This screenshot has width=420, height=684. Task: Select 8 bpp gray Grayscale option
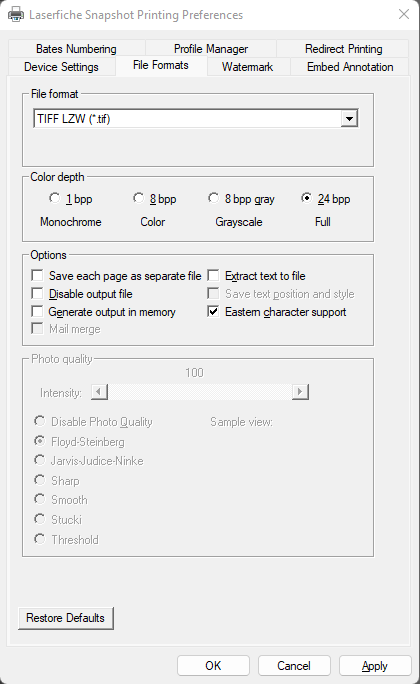click(213, 198)
